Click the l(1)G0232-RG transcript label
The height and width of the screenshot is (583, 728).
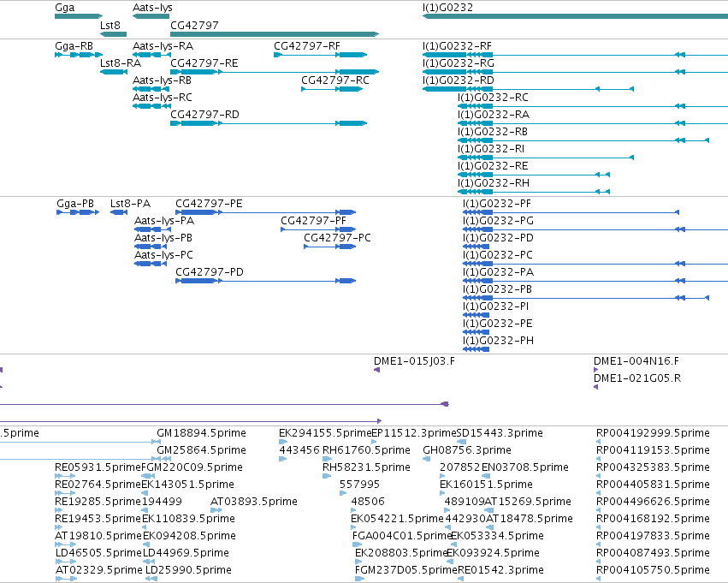(459, 63)
